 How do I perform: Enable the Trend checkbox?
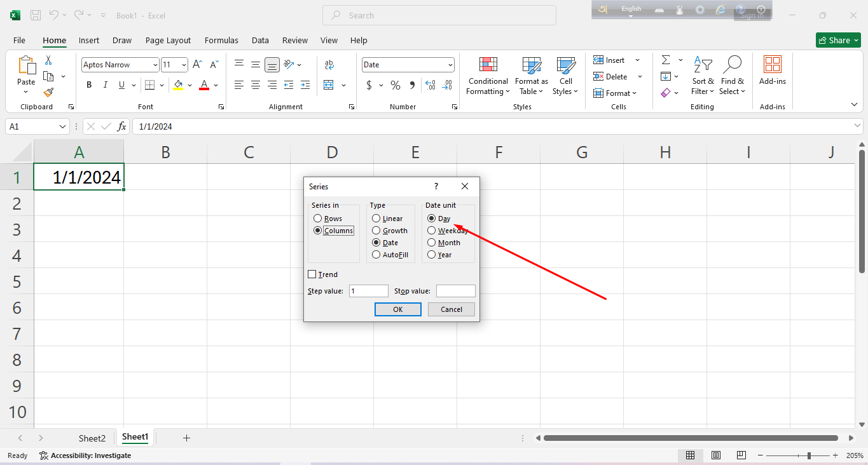[x=312, y=274]
